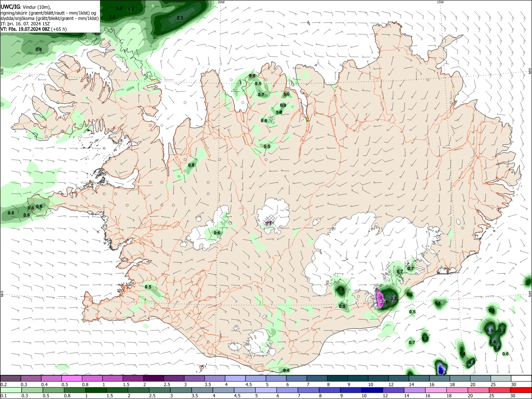Click the 'rigning/skúrir' legend description line
This screenshot has height=399, width=532.
tap(48, 13)
